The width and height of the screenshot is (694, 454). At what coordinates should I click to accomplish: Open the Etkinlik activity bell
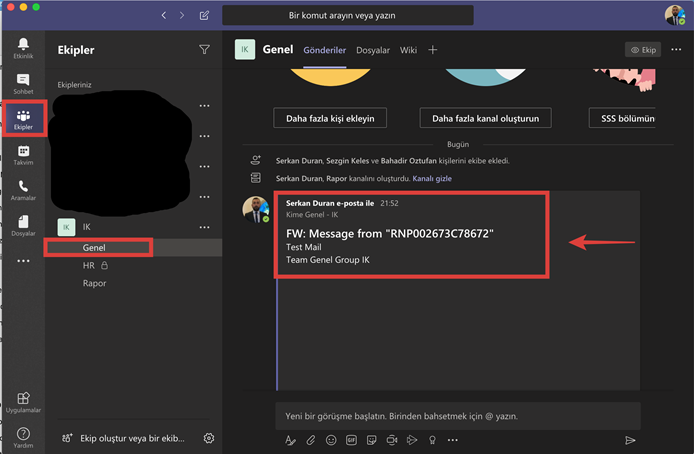pyautogui.click(x=23, y=48)
